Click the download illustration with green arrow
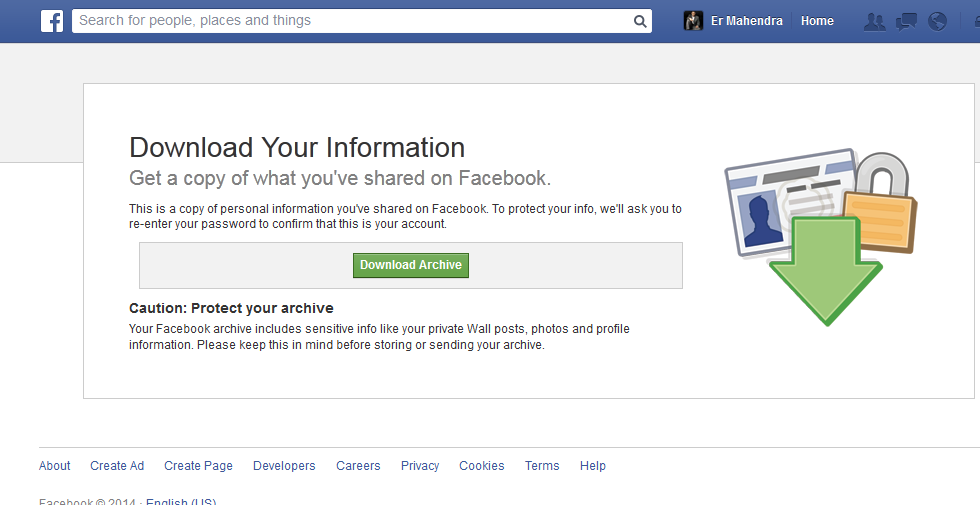980x505 pixels. point(821,238)
